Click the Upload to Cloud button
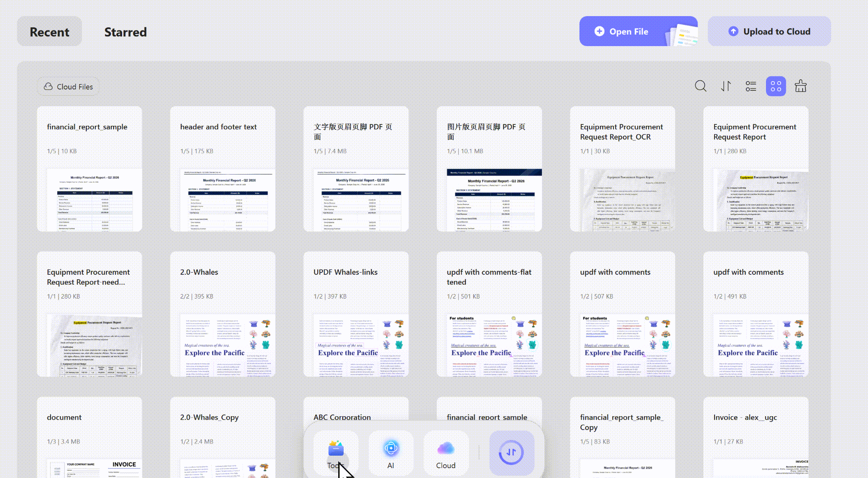Viewport: 868px width, 478px height. (x=769, y=31)
